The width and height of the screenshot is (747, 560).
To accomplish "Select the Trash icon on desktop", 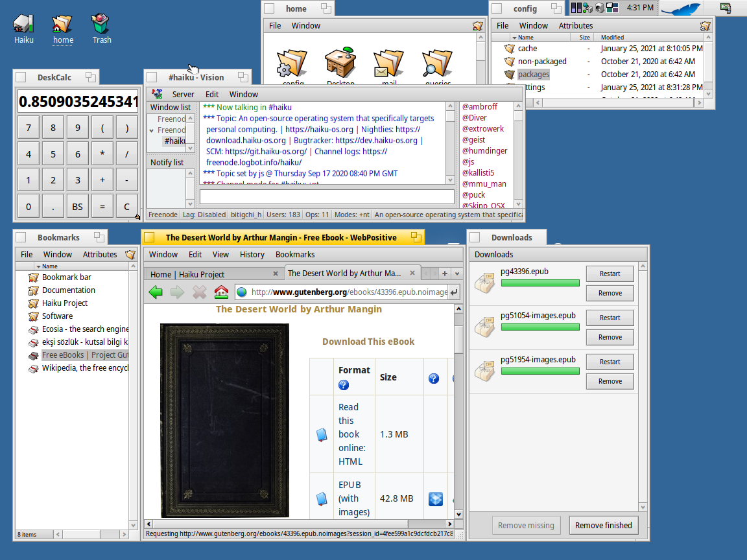I will 101,23.
